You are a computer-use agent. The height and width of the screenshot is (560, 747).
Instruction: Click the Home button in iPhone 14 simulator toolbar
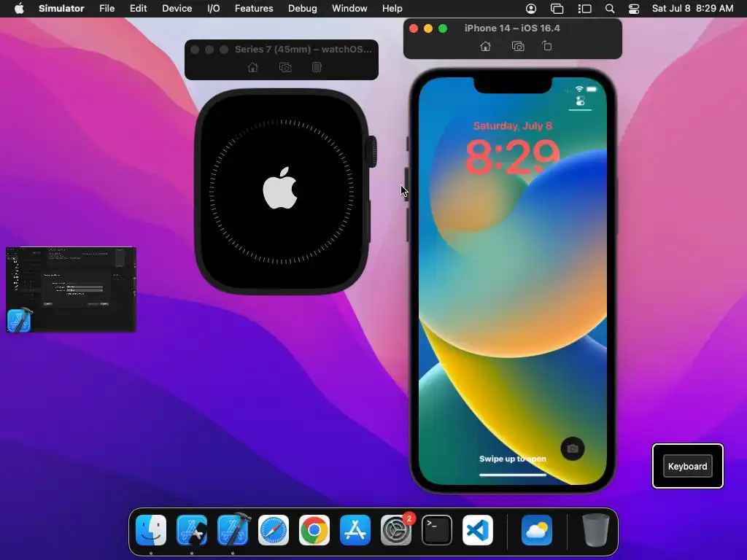pyautogui.click(x=485, y=46)
